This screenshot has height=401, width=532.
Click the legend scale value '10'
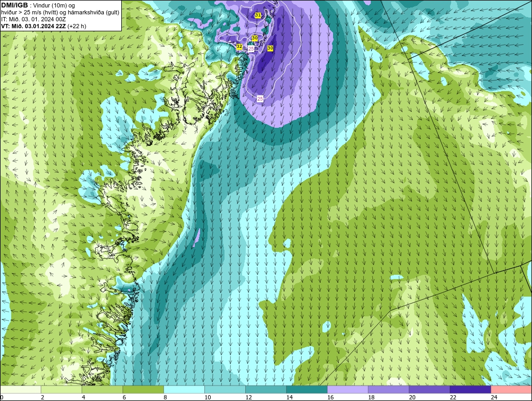pyautogui.click(x=207, y=397)
